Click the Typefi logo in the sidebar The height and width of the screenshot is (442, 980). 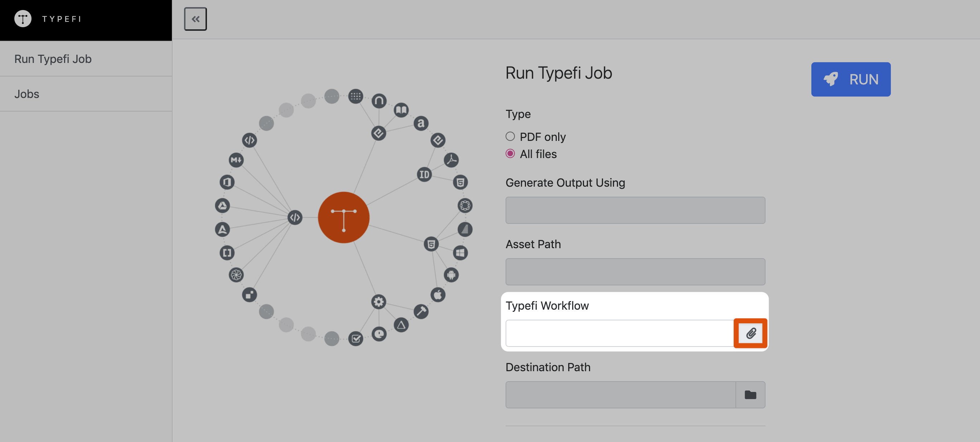[x=23, y=18]
